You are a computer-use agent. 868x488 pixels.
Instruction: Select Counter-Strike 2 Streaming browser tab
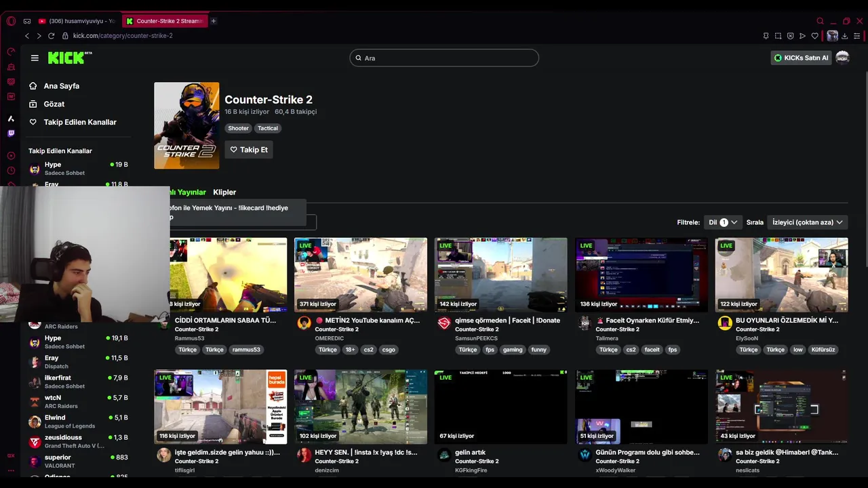tap(165, 21)
